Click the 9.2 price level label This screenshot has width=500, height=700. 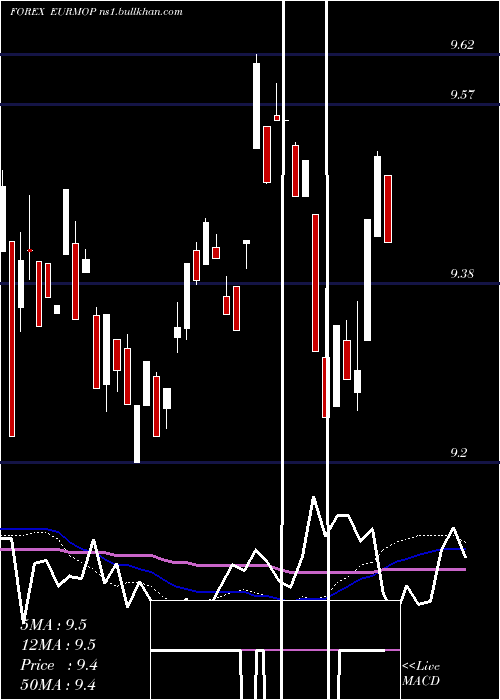pos(458,453)
